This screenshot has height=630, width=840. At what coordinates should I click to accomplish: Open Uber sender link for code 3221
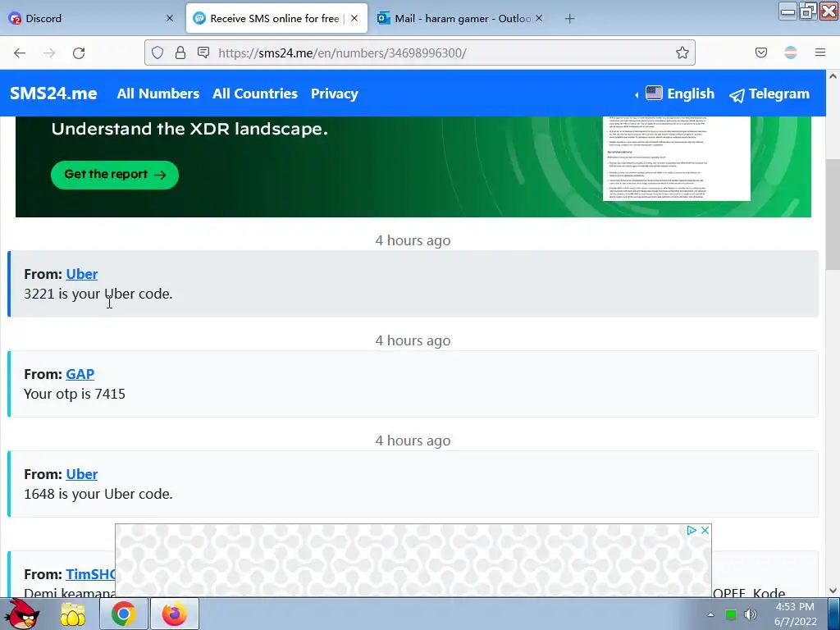81,274
